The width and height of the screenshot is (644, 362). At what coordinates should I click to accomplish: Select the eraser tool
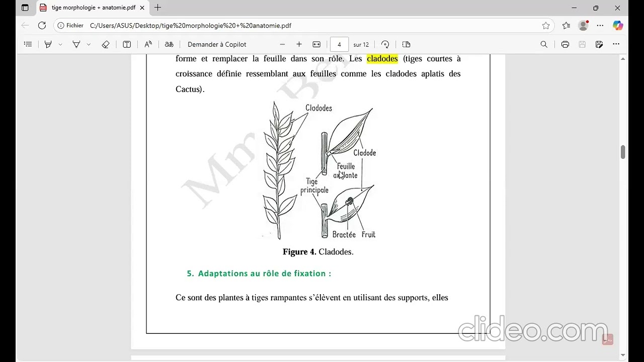point(106,44)
